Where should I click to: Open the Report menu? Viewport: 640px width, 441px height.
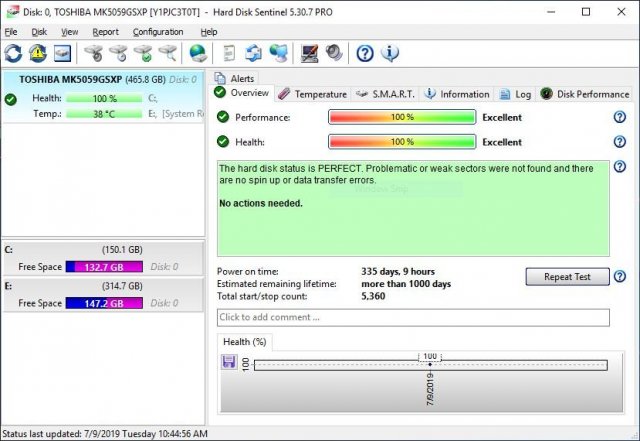pos(105,32)
